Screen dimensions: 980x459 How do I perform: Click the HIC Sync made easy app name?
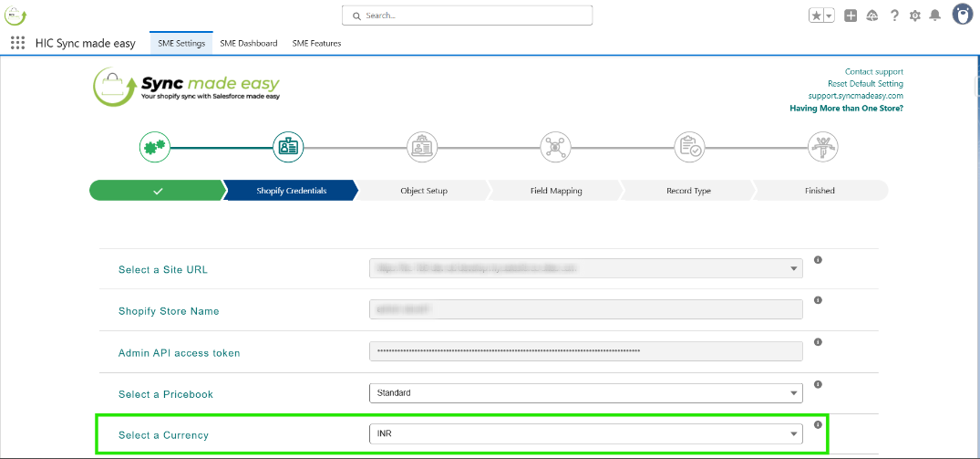[85, 44]
